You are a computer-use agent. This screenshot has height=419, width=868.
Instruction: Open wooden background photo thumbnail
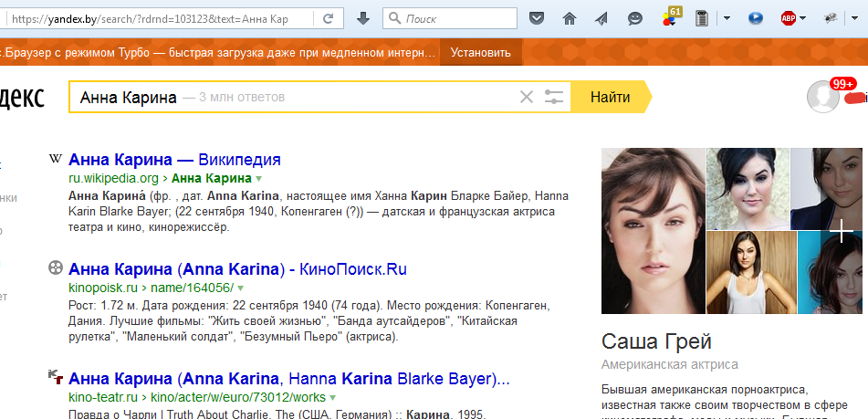[751, 272]
